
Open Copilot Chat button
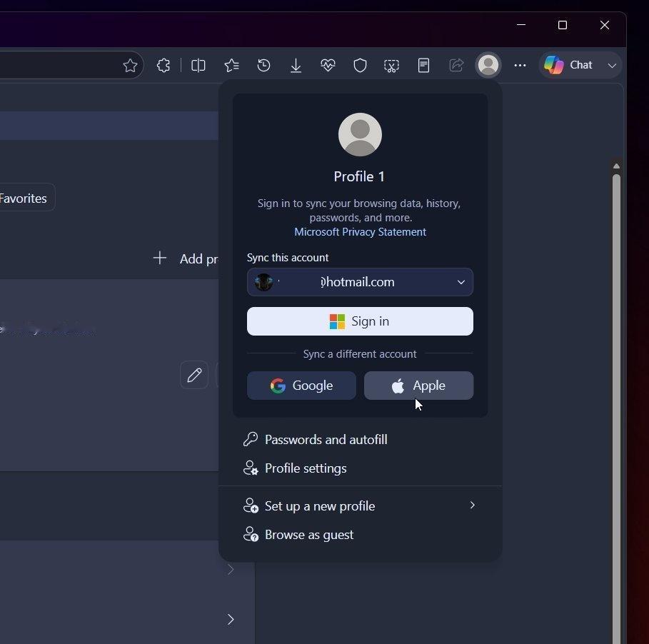[569, 65]
